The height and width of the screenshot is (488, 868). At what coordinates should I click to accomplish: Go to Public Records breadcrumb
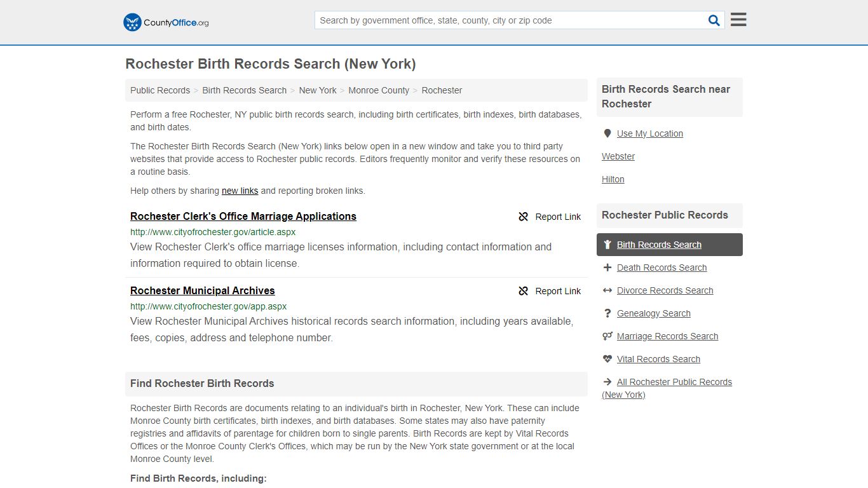point(160,90)
